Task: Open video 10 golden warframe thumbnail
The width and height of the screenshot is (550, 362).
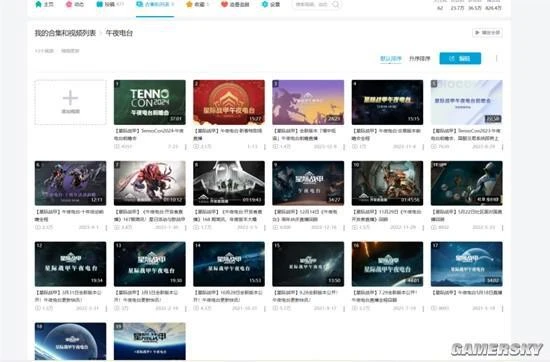Action: (x=387, y=183)
